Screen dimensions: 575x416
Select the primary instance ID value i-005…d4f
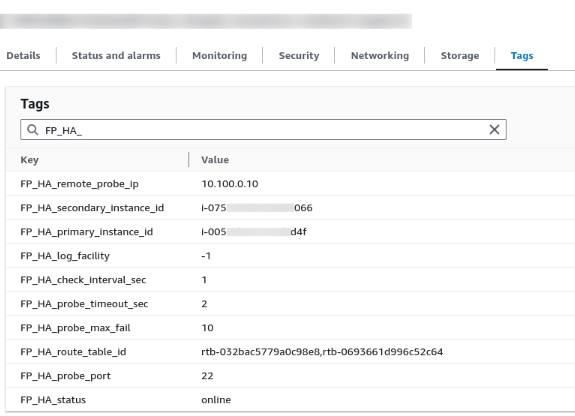click(x=254, y=232)
